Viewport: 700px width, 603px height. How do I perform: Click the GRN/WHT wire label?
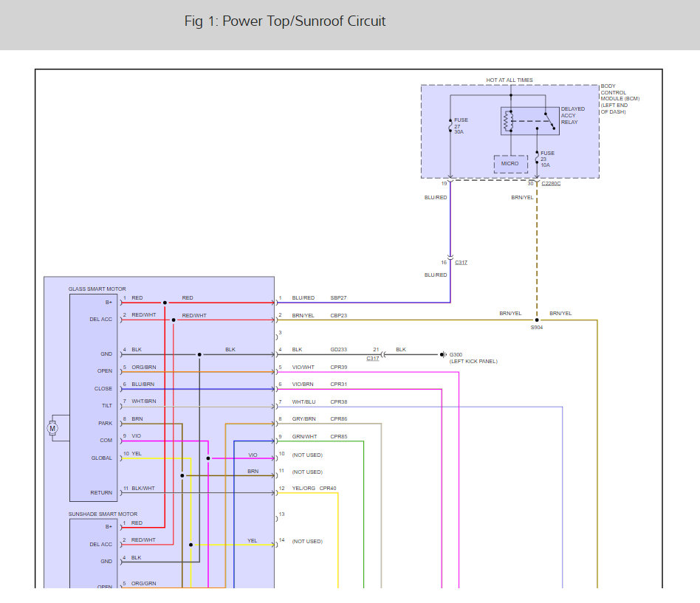click(304, 436)
